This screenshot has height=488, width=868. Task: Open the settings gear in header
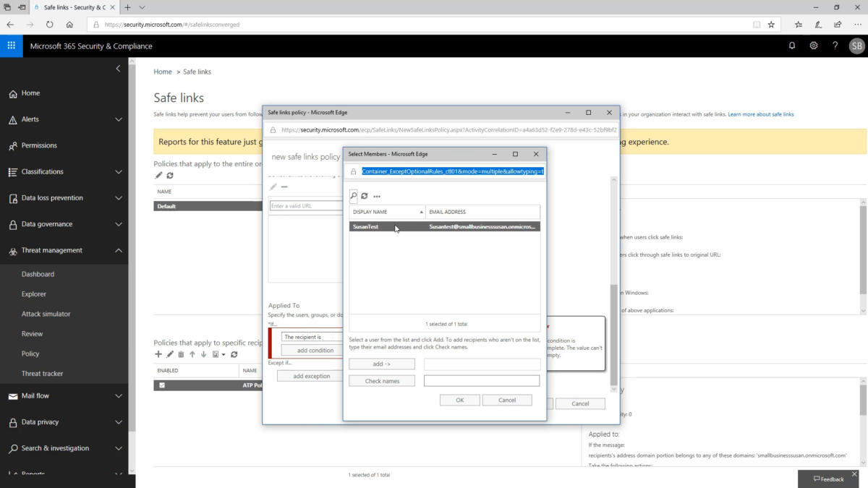[814, 46]
